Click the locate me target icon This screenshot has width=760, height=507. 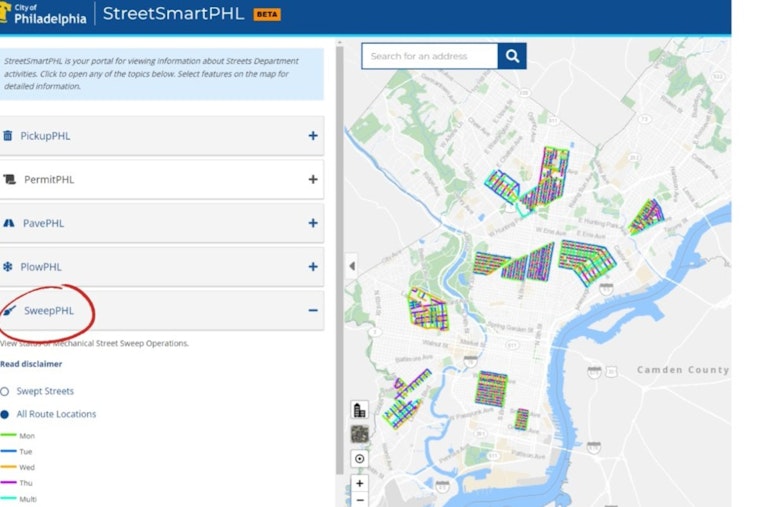tap(359, 459)
